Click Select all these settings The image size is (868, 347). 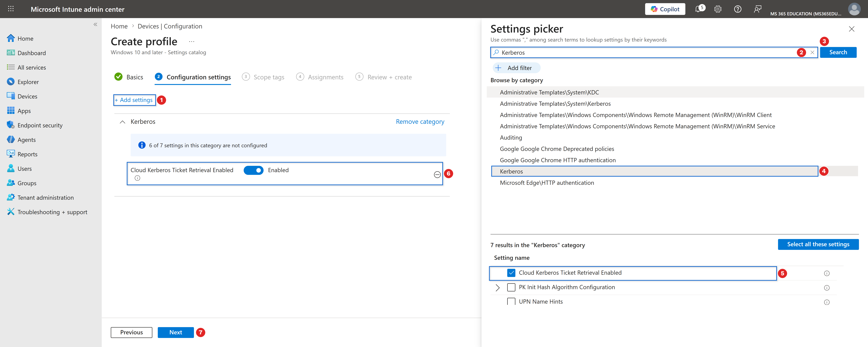pos(818,244)
